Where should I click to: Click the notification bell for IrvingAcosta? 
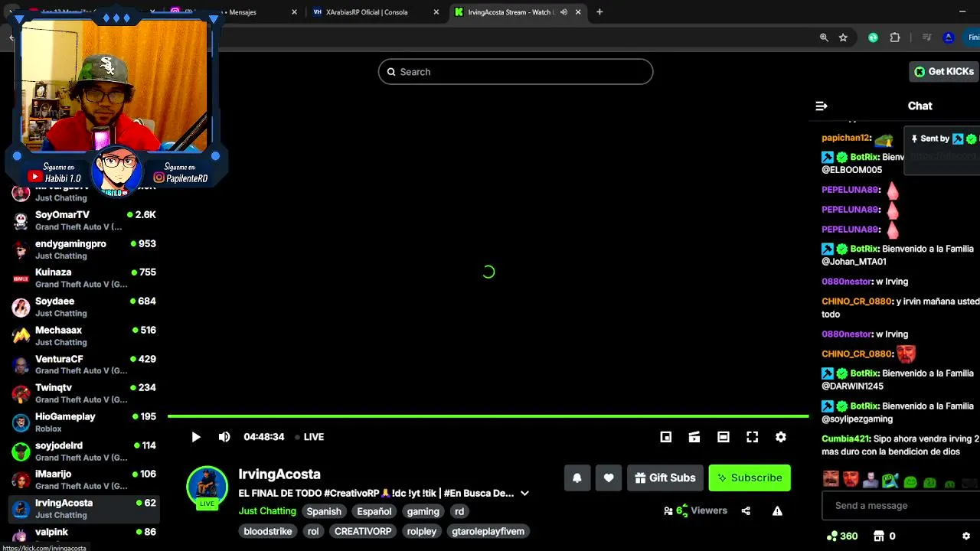(577, 478)
